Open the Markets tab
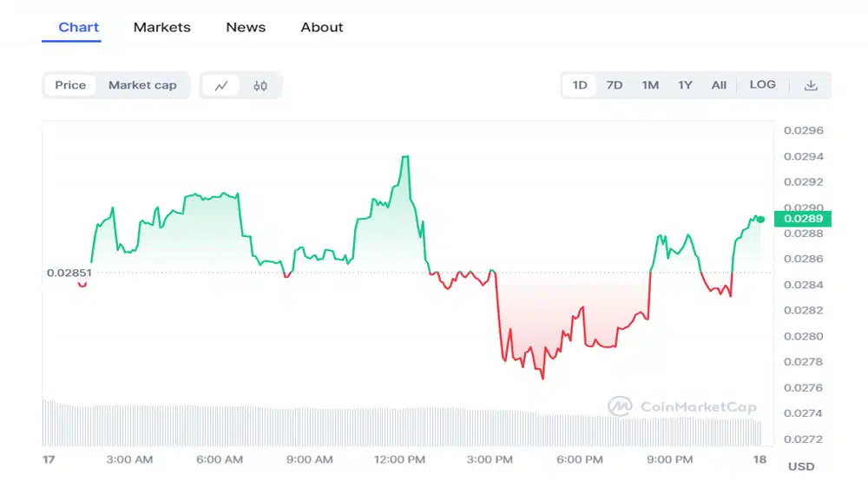Viewport: 868px width, 488px height. tap(161, 27)
